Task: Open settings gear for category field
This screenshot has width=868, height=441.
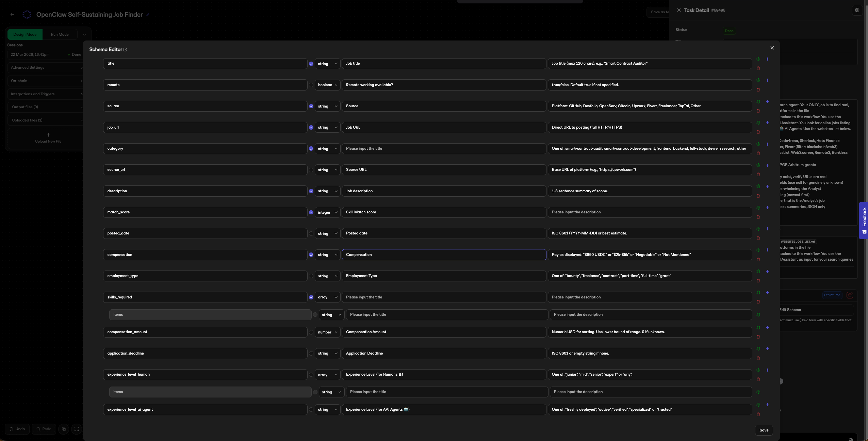Action: click(x=758, y=144)
